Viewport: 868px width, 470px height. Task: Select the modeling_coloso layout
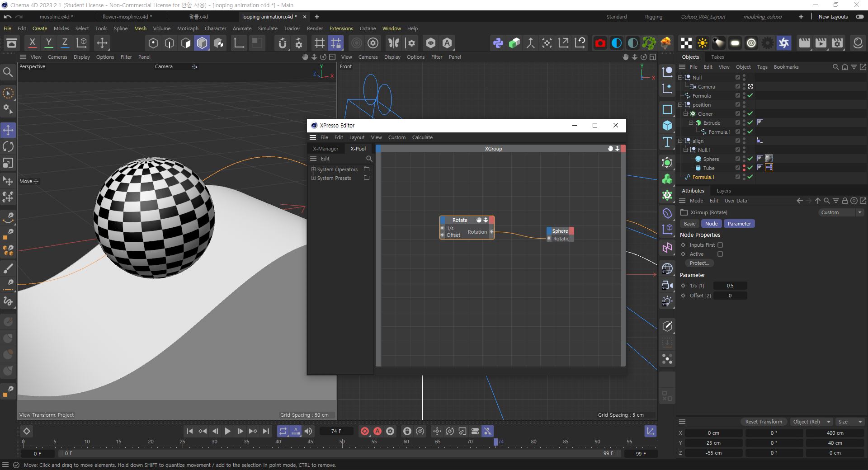[762, 17]
